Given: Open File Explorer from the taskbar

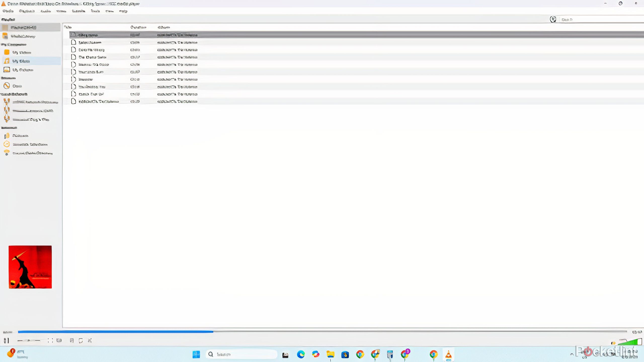Looking at the screenshot, I should point(330,354).
